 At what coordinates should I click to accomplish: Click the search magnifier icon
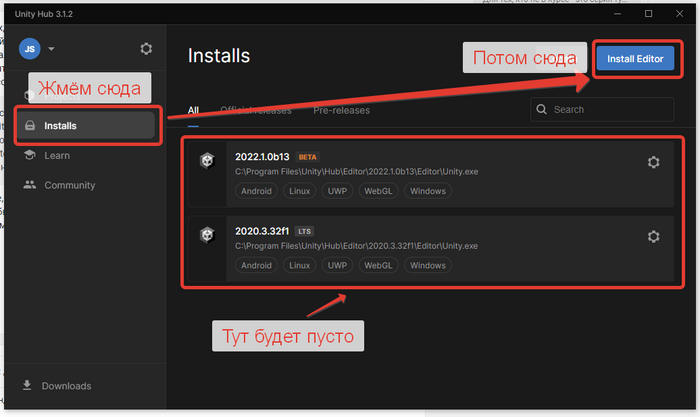tap(542, 109)
